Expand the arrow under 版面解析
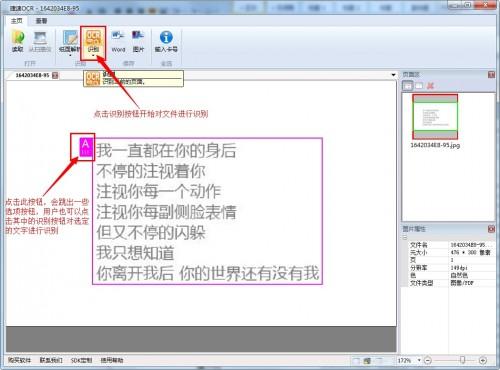Image resolution: width=500 pixels, height=370 pixels. tap(70, 56)
